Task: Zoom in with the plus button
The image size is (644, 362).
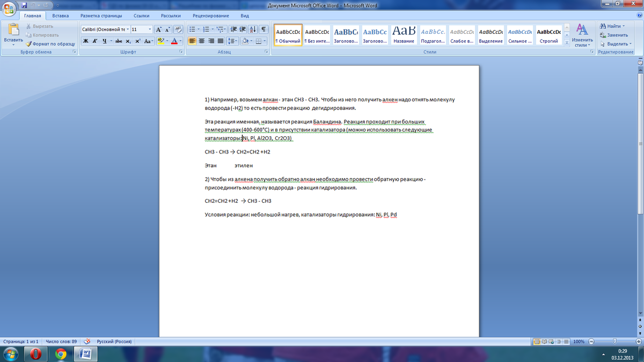Action: tap(638, 342)
